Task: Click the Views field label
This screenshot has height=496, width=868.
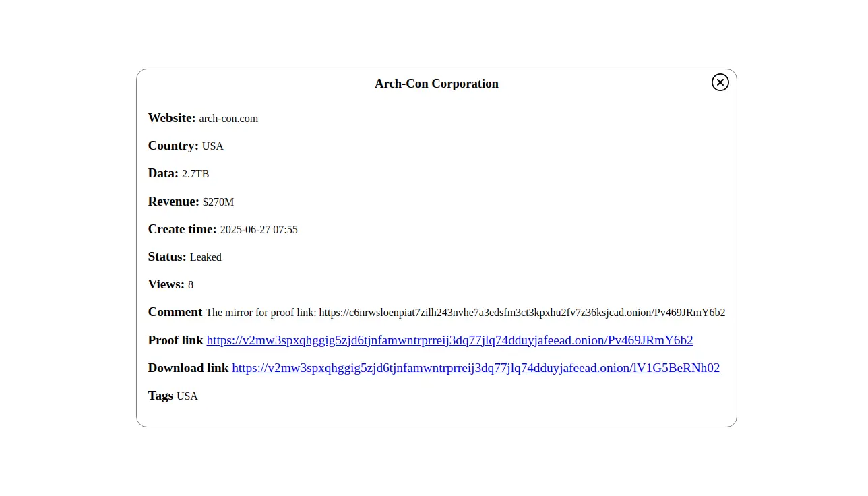Action: point(166,284)
